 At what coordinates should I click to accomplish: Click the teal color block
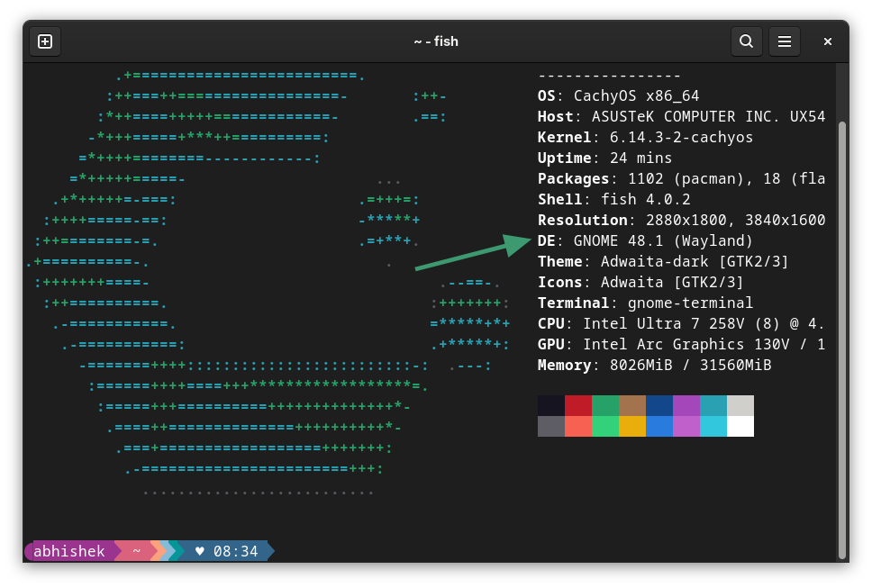tap(713, 406)
